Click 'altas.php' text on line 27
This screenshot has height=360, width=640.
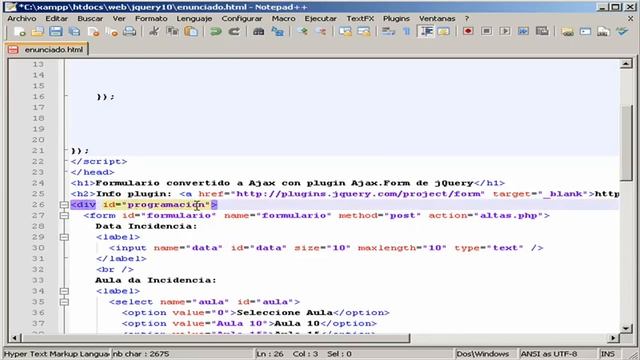click(508, 216)
